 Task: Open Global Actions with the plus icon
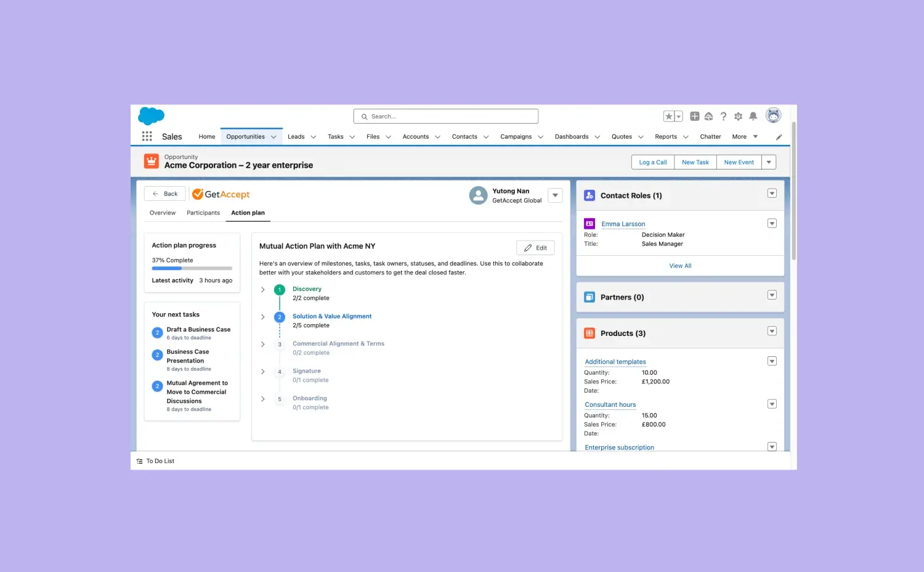694,116
